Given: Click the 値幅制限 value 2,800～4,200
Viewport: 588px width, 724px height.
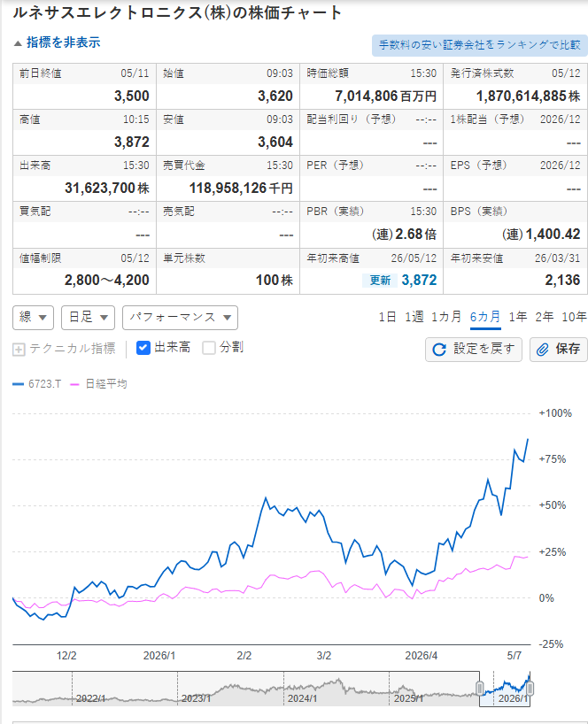Looking at the screenshot, I should point(106,281).
